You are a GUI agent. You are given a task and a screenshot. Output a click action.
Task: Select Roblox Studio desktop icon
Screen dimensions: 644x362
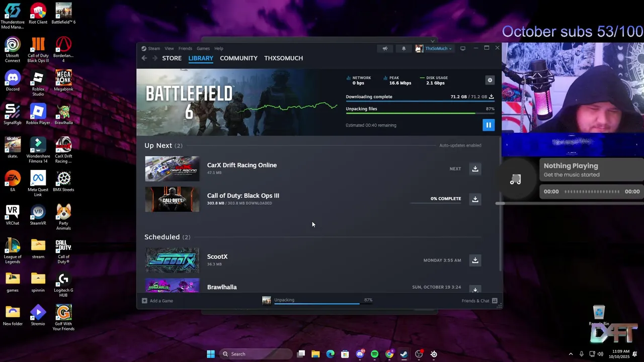pyautogui.click(x=38, y=83)
